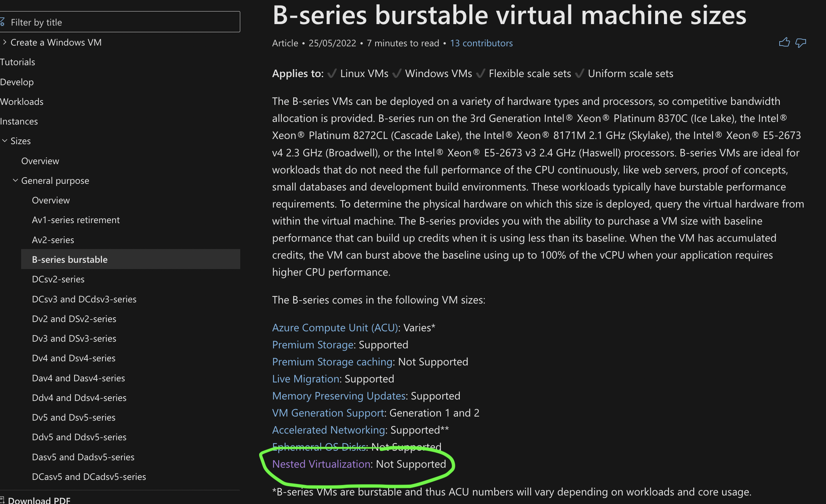The width and height of the screenshot is (826, 504).
Task: Open VM Generation Support link
Action: [x=328, y=413]
